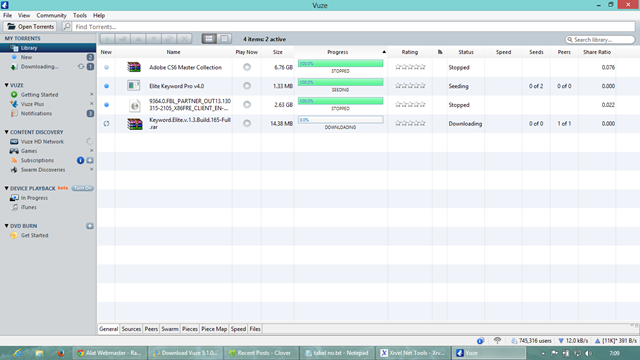This screenshot has height=360, width=640.
Task: Click the Play Now icon for Elite Keyword Pro v4.0
Action: coord(247,86)
